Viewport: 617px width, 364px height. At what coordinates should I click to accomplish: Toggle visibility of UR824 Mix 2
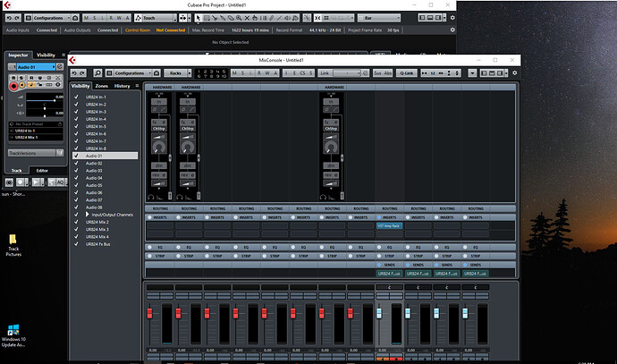(x=76, y=222)
